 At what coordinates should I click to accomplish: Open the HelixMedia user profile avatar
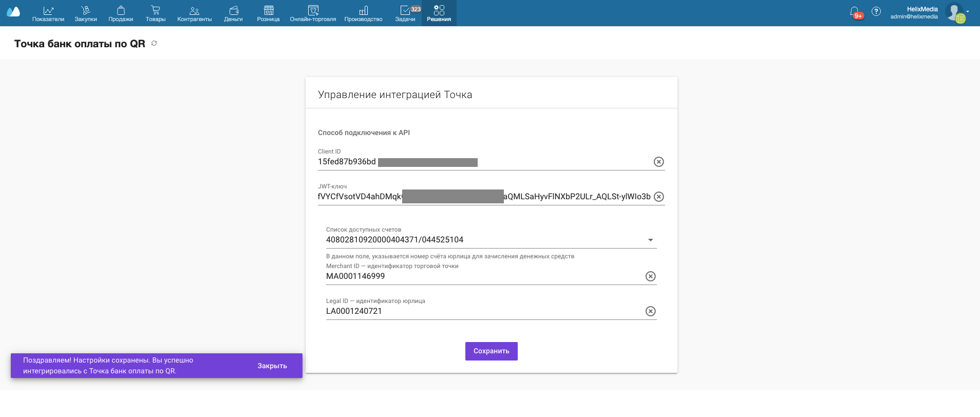click(x=954, y=12)
